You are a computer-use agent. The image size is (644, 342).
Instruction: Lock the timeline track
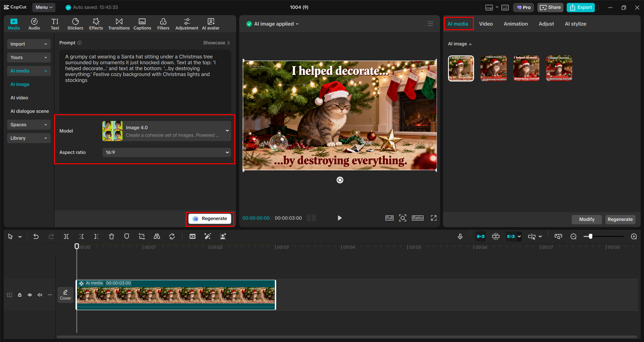click(x=19, y=295)
